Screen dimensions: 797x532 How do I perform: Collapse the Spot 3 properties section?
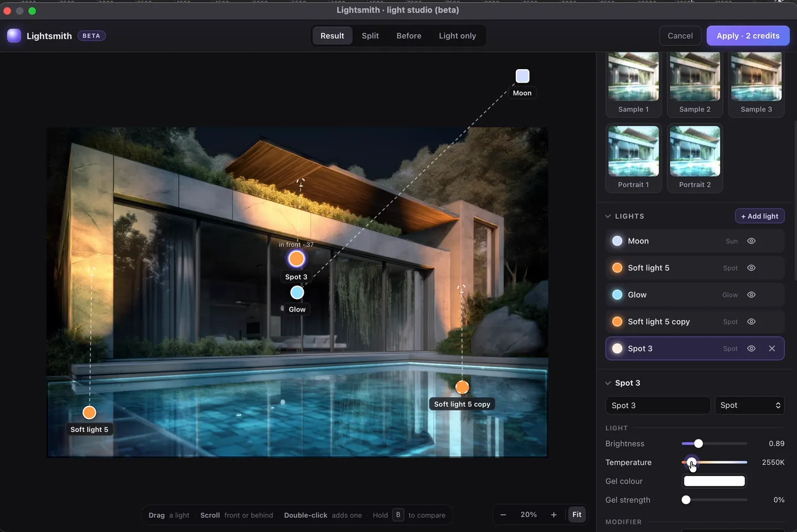pyautogui.click(x=608, y=383)
